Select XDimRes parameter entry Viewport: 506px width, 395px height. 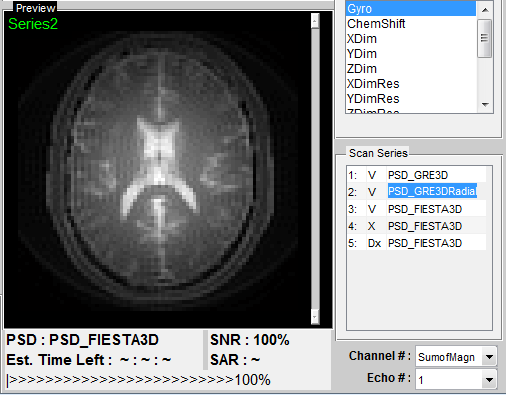click(x=411, y=84)
